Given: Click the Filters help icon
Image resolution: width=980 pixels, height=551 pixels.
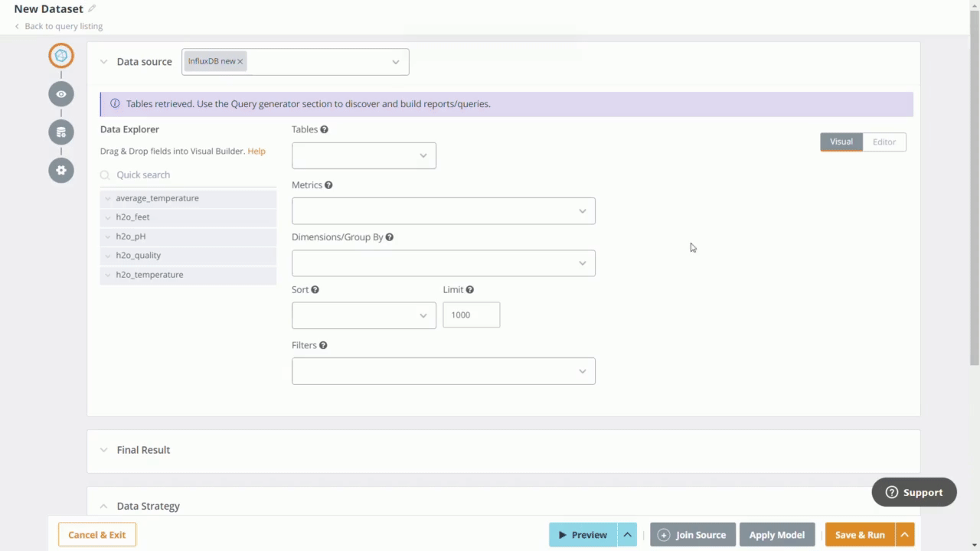Looking at the screenshot, I should pos(322,345).
